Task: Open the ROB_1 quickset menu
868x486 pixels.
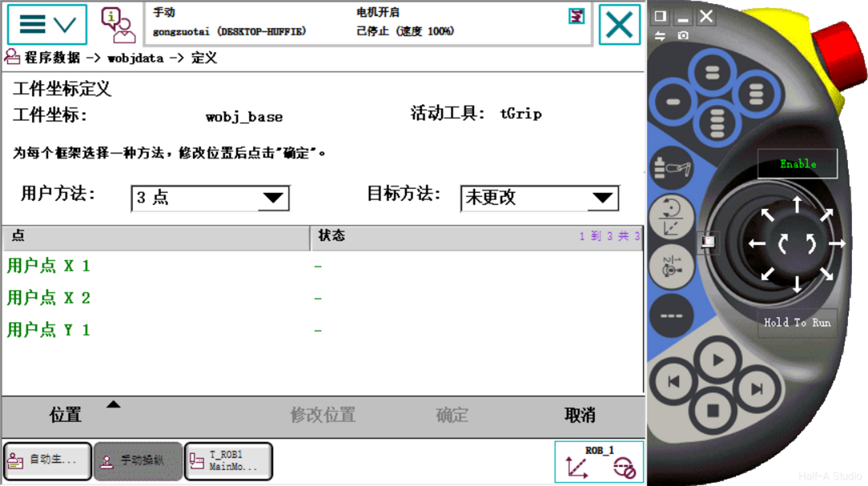Action: click(x=599, y=462)
